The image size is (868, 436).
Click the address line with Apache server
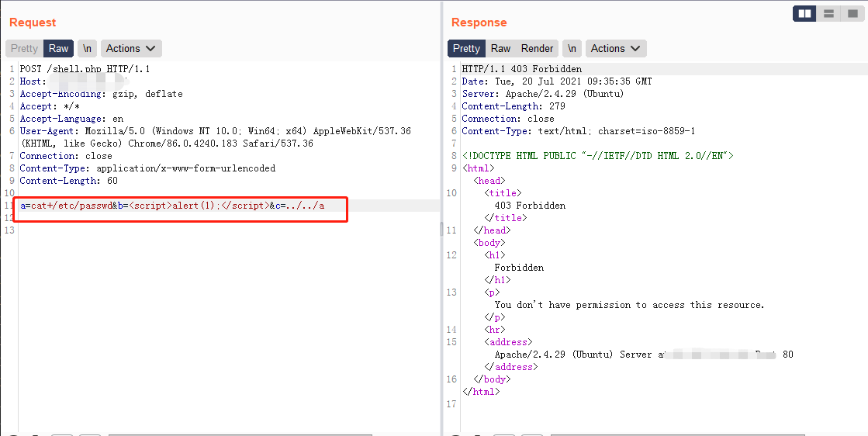point(644,355)
